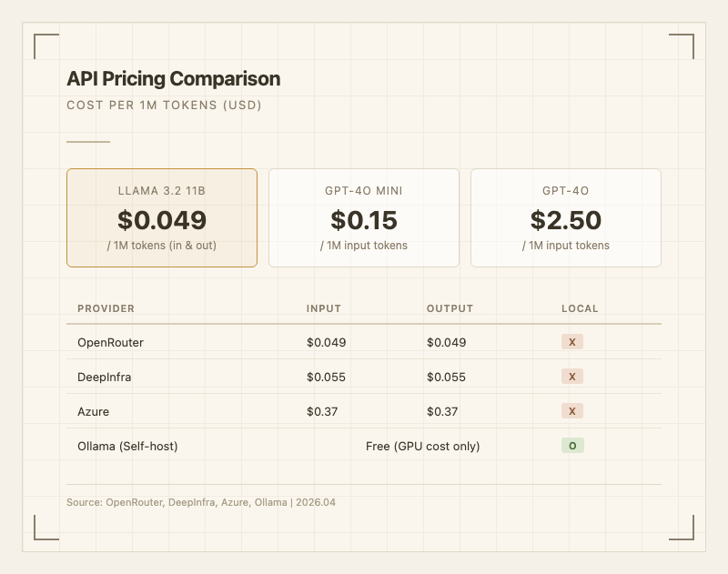Click the Ollama (Self-host) provider name
The width and height of the screenshot is (728, 574).
click(x=127, y=446)
